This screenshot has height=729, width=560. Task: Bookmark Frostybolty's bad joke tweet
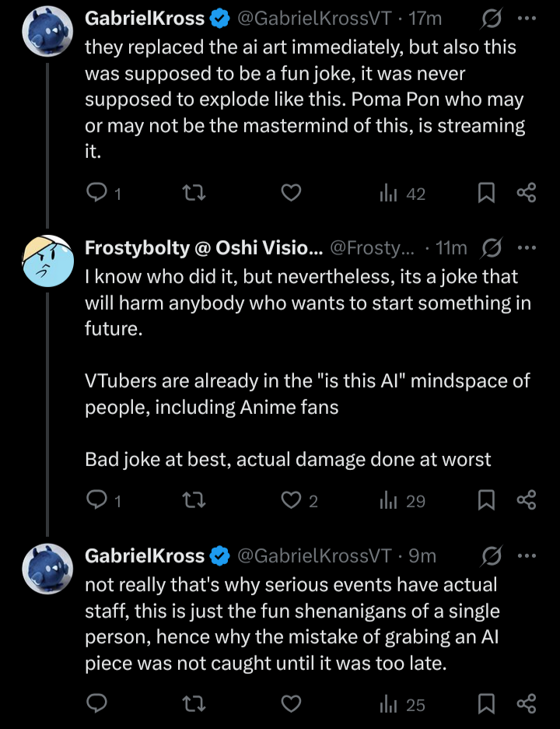[486, 500]
